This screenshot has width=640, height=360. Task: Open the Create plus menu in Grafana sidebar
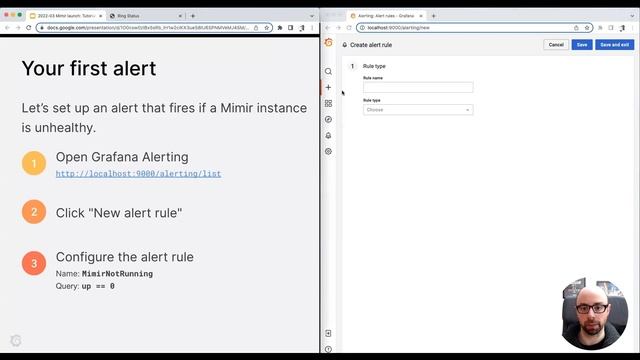pos(328,87)
